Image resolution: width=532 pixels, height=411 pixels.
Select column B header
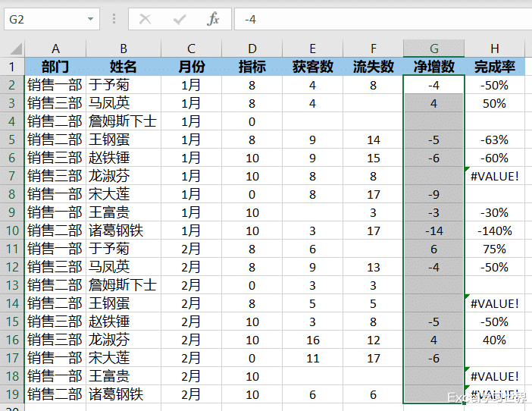click(x=124, y=49)
